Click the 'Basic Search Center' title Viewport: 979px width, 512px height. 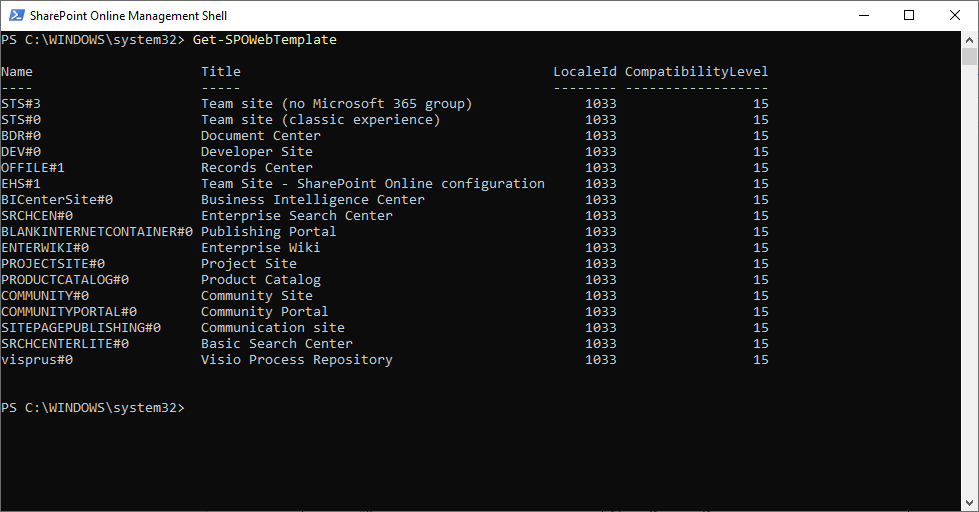(x=277, y=343)
